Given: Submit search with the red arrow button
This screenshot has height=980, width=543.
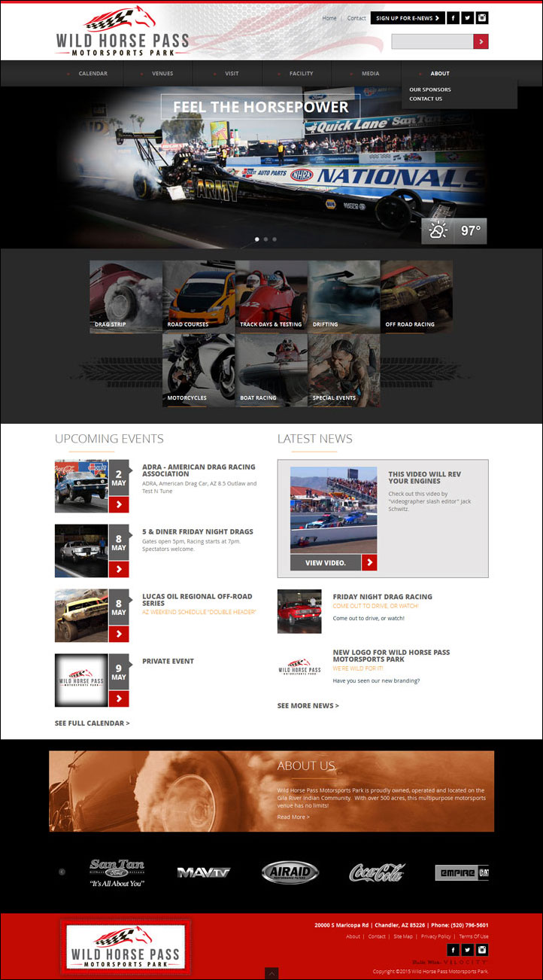Looking at the screenshot, I should [481, 41].
